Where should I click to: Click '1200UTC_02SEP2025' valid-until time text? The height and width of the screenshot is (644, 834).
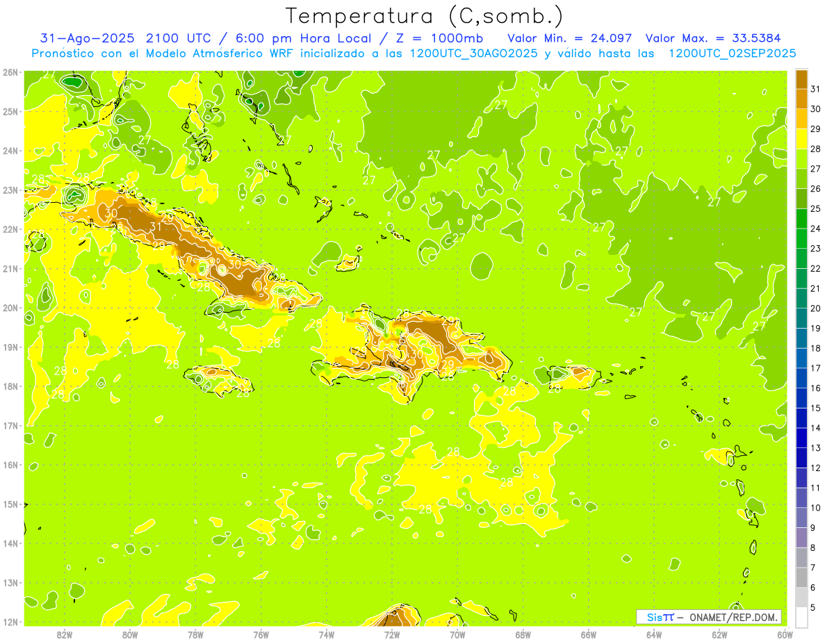732,53
